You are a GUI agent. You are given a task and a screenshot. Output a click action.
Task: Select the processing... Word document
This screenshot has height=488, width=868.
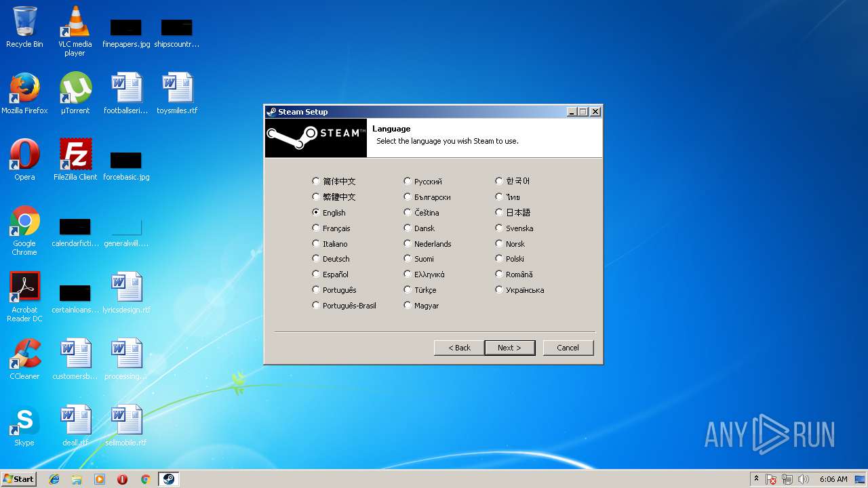pos(126,359)
